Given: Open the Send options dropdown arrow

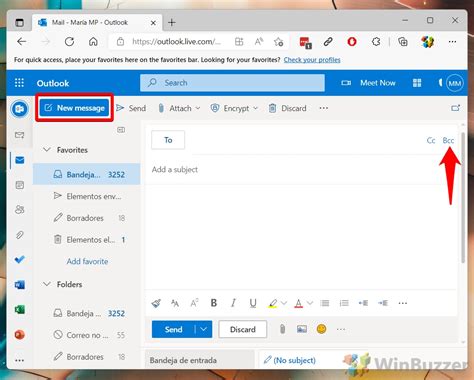Looking at the screenshot, I should [204, 329].
